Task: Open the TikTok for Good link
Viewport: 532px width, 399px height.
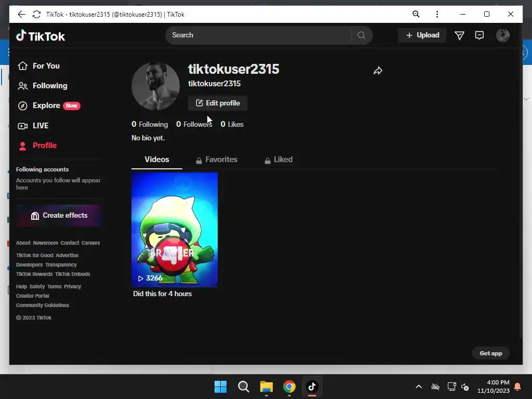Action: pos(35,256)
